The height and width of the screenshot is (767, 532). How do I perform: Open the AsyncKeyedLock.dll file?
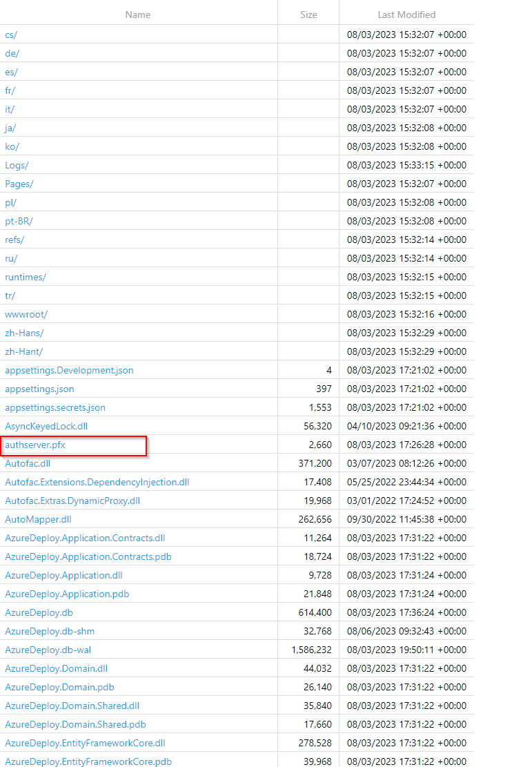coord(46,426)
